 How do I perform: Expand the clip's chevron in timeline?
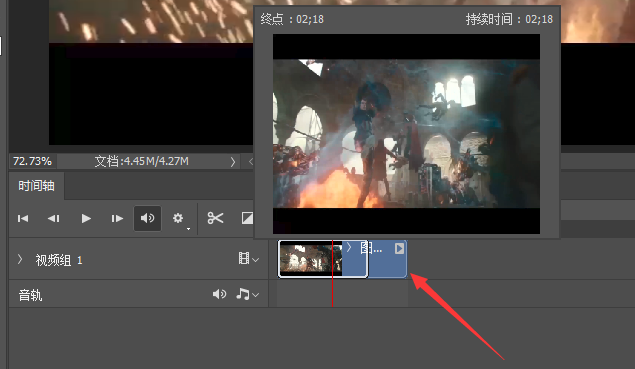(x=349, y=247)
